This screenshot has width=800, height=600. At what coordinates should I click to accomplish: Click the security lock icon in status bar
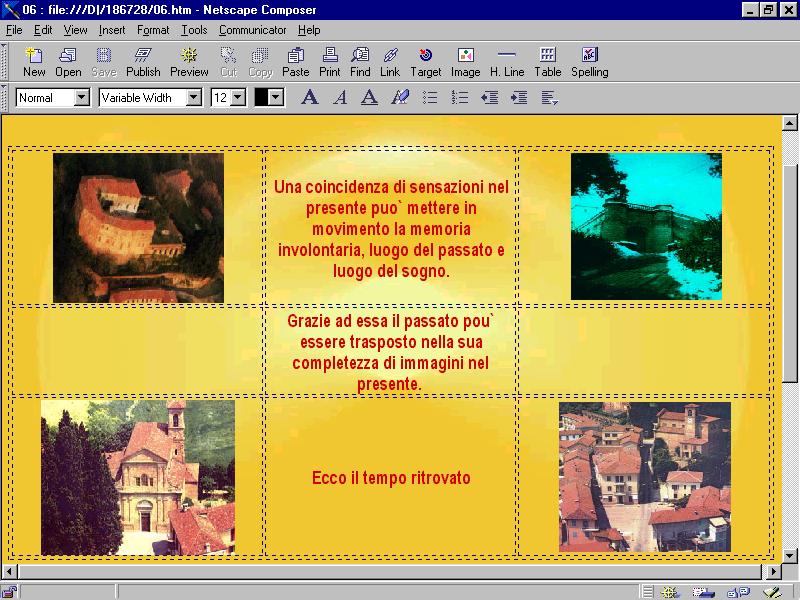9,592
